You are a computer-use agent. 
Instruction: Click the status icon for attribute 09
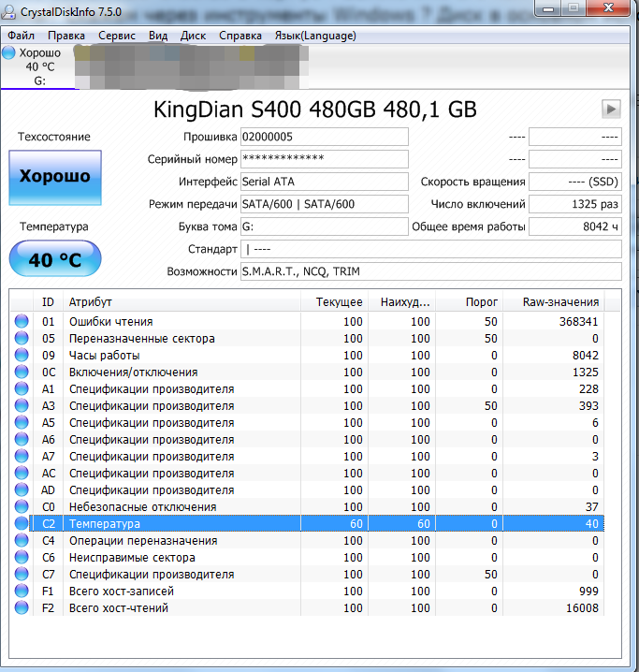click(22, 355)
